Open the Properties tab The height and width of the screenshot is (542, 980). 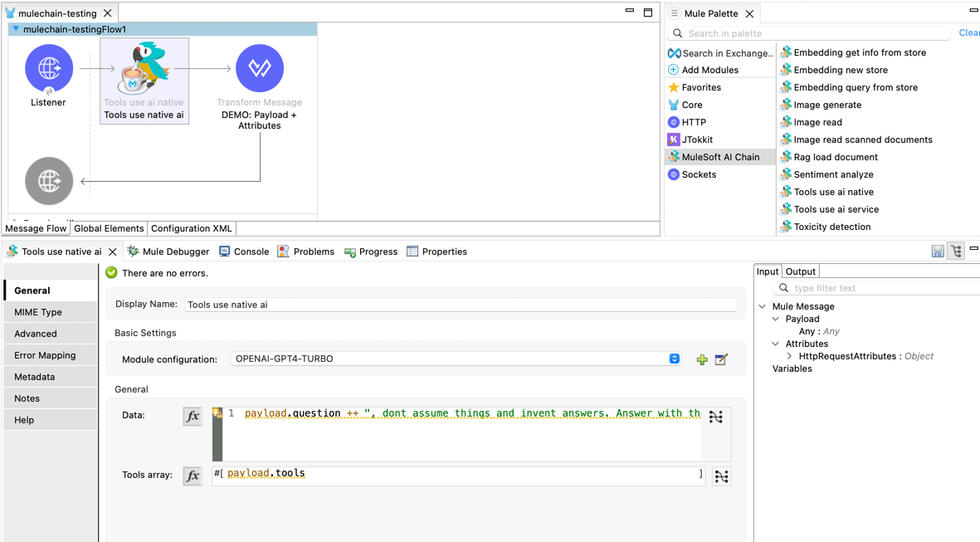[x=436, y=251]
